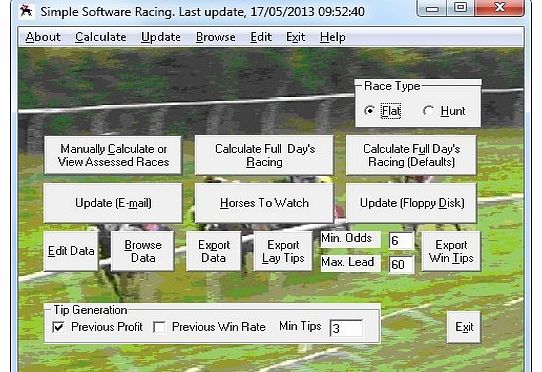Click the Max. Lead label

pyautogui.click(x=348, y=262)
